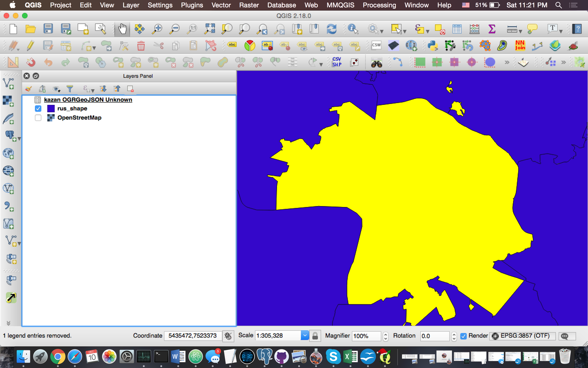The height and width of the screenshot is (368, 588).
Task: Add raster layer from side toolbar
Action: coord(8,101)
